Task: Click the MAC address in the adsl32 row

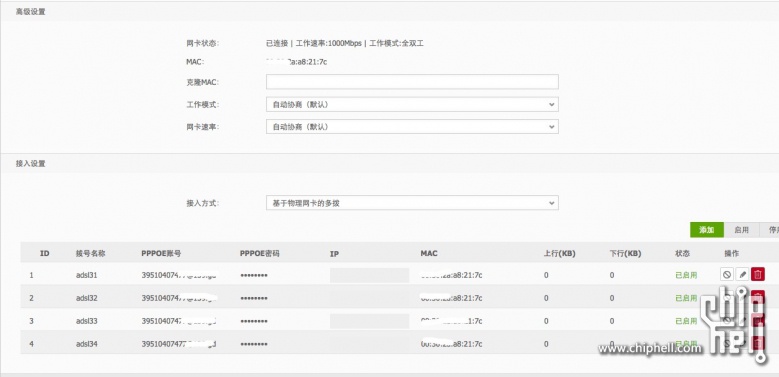Action: click(x=452, y=298)
